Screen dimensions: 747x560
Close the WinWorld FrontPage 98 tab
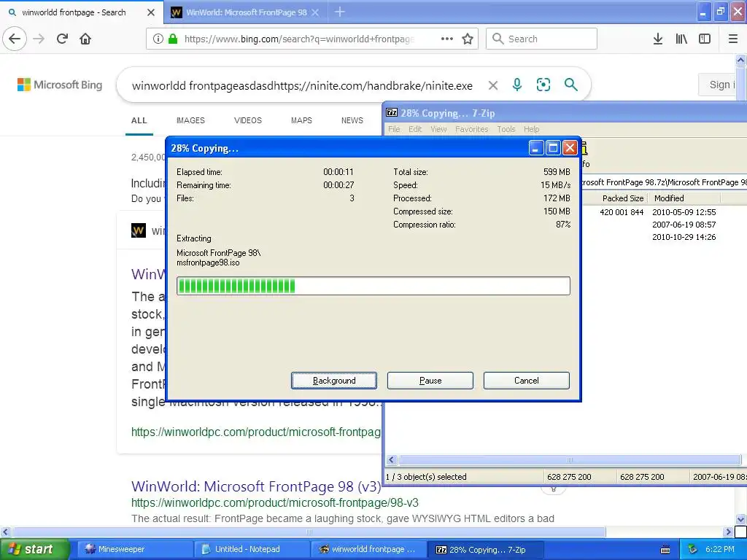pyautogui.click(x=315, y=12)
